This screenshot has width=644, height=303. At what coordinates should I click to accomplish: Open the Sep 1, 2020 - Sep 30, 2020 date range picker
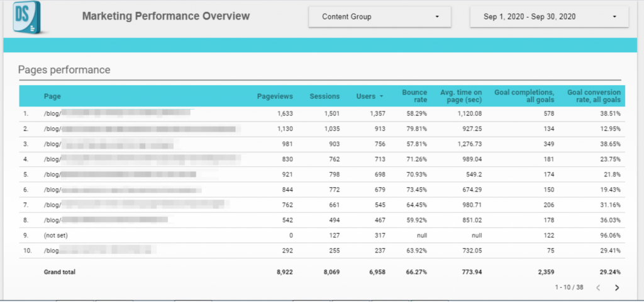pos(549,17)
